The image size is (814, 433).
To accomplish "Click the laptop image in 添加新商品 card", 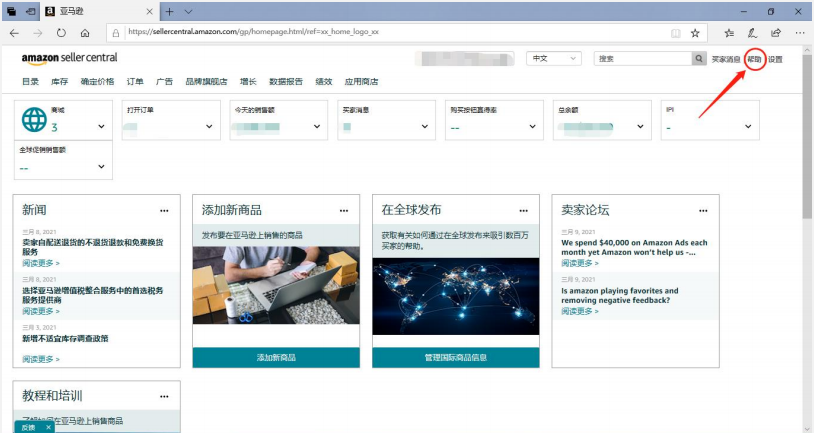I will pyautogui.click(x=276, y=285).
